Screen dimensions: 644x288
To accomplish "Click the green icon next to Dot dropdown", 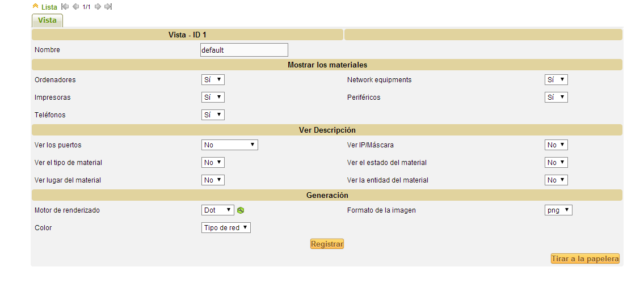I will pos(241,210).
